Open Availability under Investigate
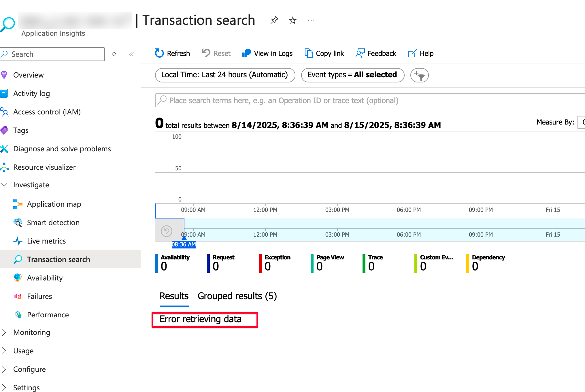The height and width of the screenshot is (392, 585). coord(45,278)
